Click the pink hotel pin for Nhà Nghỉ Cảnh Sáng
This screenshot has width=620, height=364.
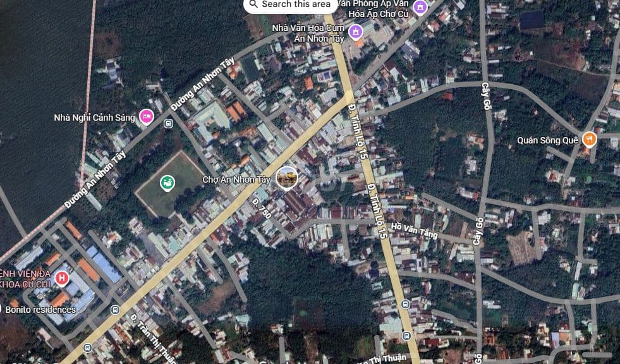pos(147,116)
